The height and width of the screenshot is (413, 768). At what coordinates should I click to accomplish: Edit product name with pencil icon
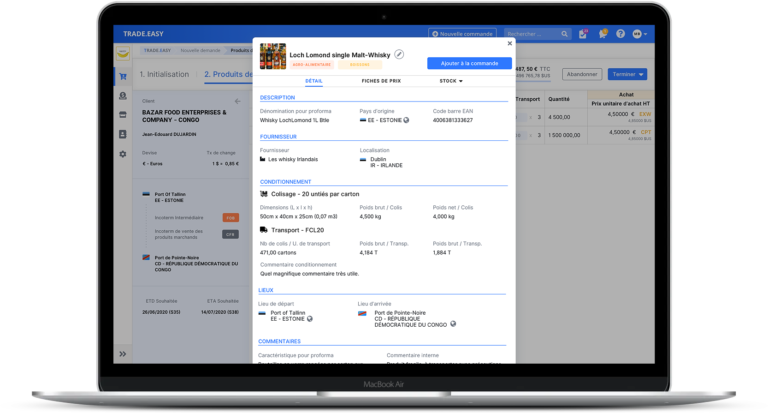[399, 54]
